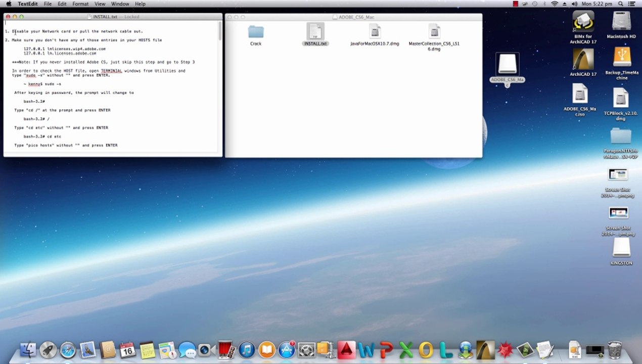The width and height of the screenshot is (642, 364).
Task: Open the Format menu
Action: point(80,4)
